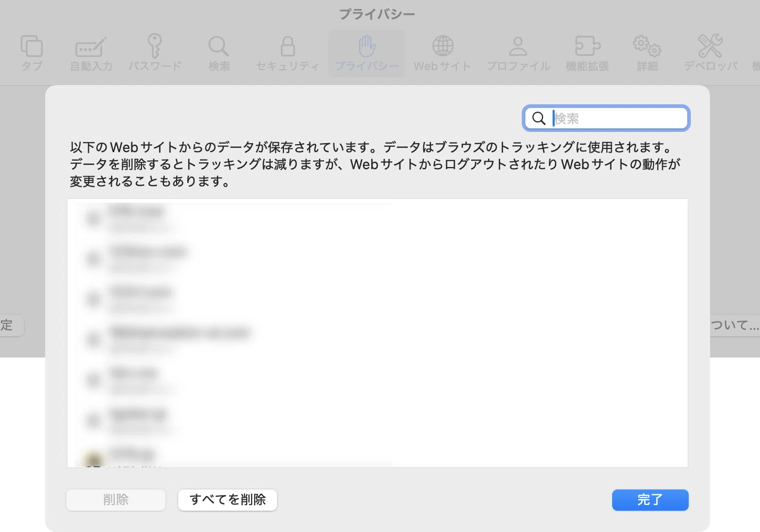
Task: Select the sixth blurred website row
Action: click(x=378, y=420)
